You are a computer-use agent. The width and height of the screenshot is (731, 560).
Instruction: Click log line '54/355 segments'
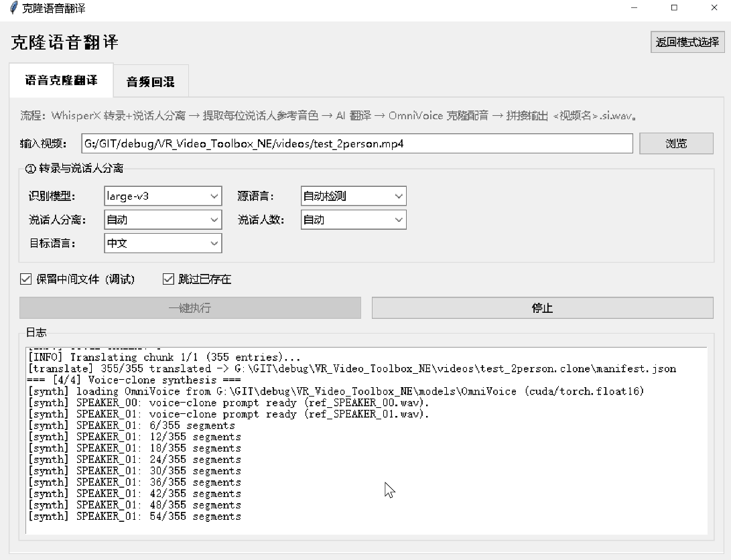tap(134, 516)
